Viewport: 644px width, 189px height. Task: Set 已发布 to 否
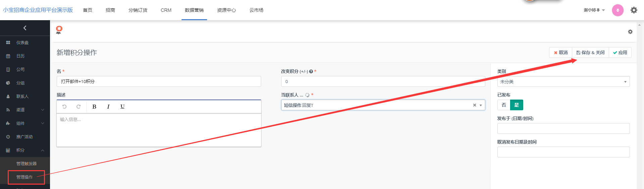coord(504,105)
